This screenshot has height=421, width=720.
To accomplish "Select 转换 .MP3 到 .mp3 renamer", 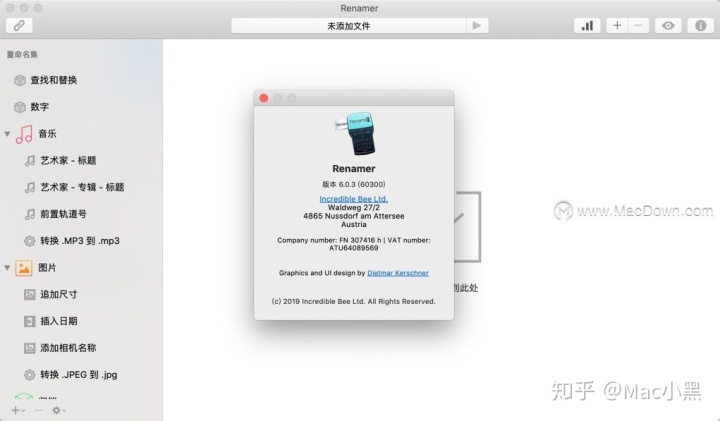I will point(82,241).
